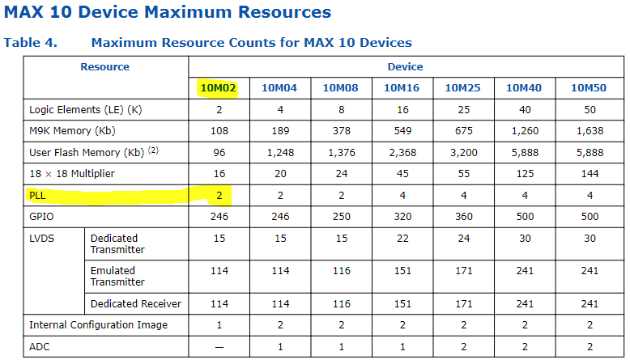Select Dedicated Transmitter value 24 for 10M25
The width and height of the screenshot is (630, 364).
point(464,239)
